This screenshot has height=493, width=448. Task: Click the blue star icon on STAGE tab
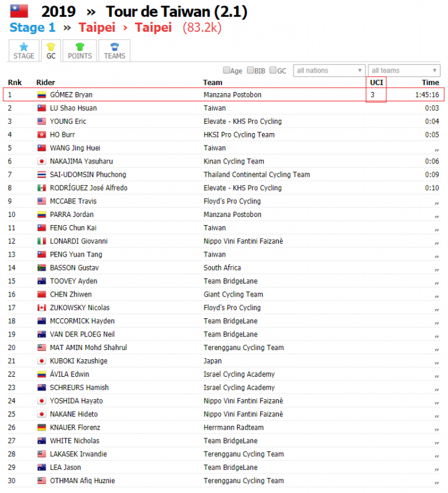pyautogui.click(x=24, y=47)
